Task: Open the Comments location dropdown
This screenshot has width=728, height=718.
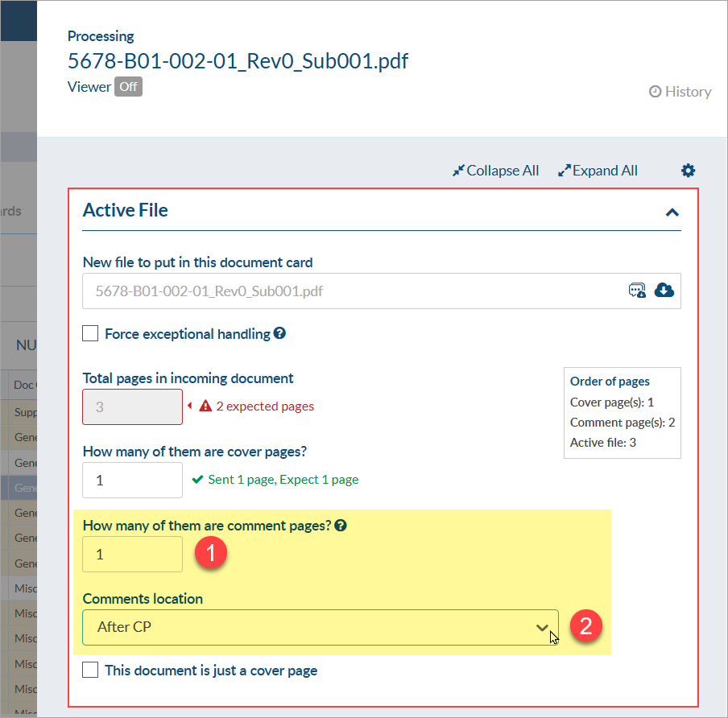Action: (321, 627)
